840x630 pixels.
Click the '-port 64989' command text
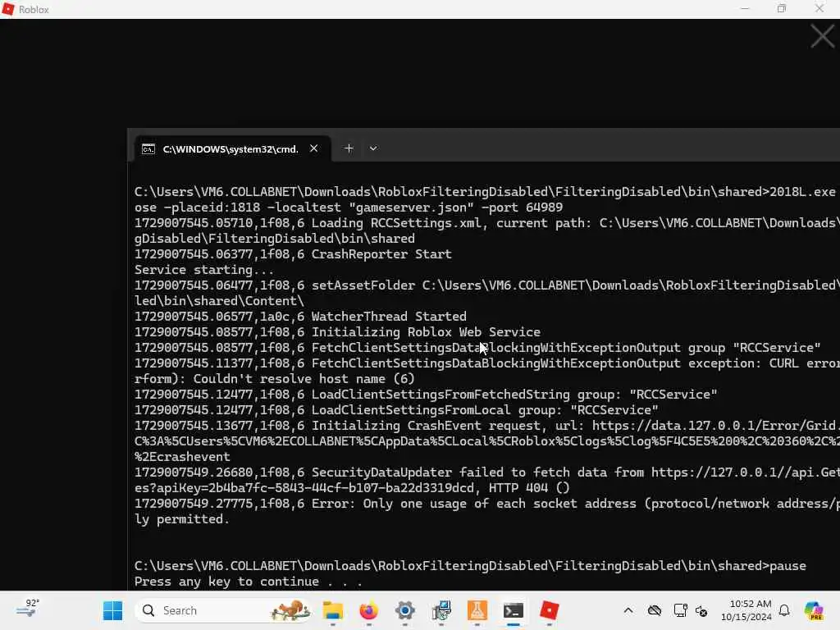tap(522, 208)
